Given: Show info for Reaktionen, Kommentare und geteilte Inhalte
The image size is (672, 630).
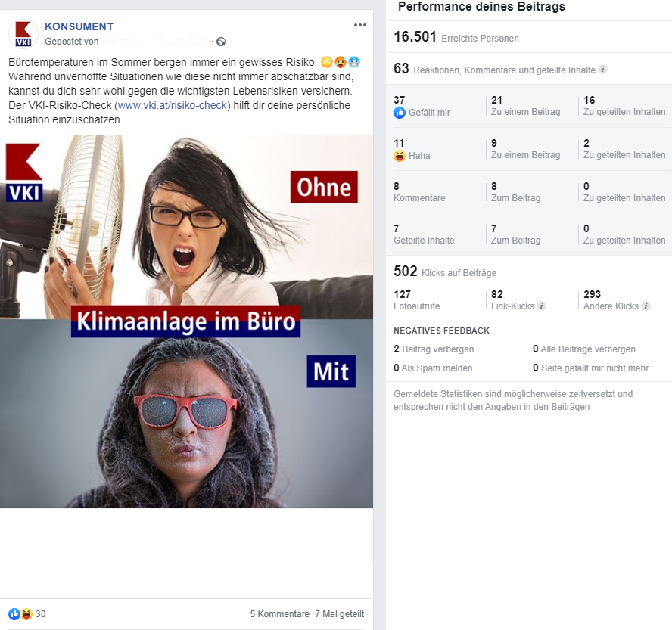Looking at the screenshot, I should click(x=602, y=70).
